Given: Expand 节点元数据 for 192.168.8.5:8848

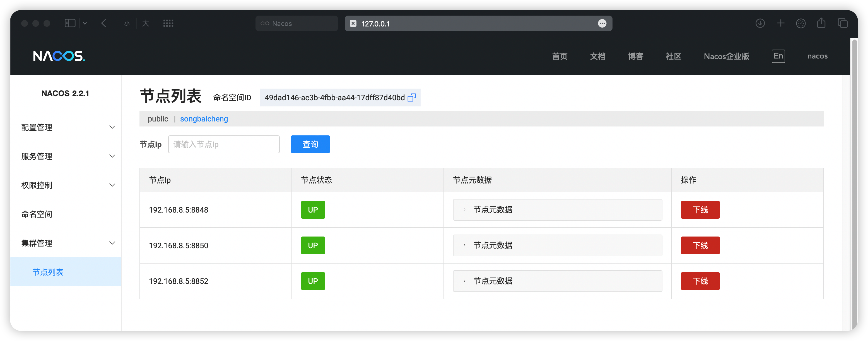Looking at the screenshot, I should tap(557, 210).
